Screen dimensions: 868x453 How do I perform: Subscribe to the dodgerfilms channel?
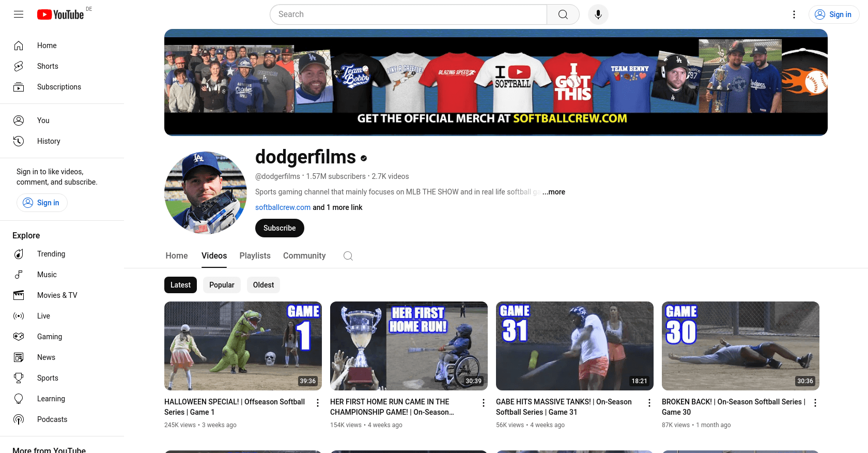click(280, 228)
